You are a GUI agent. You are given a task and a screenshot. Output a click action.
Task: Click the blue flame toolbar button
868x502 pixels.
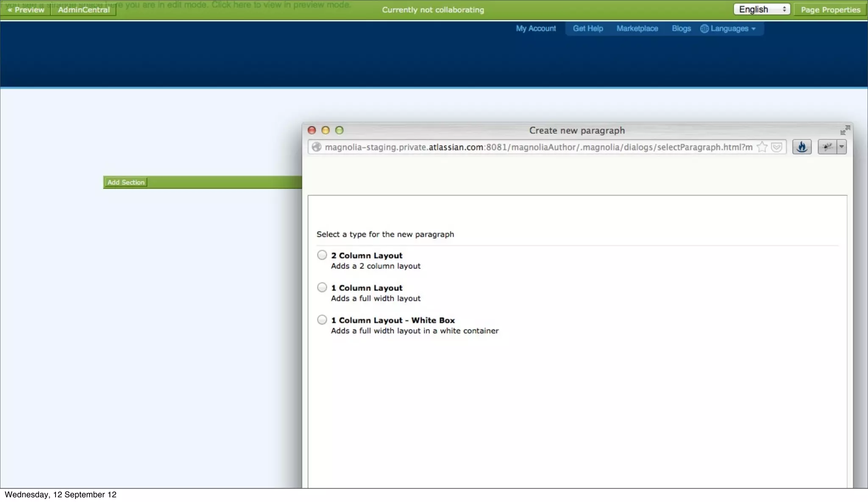click(x=802, y=147)
